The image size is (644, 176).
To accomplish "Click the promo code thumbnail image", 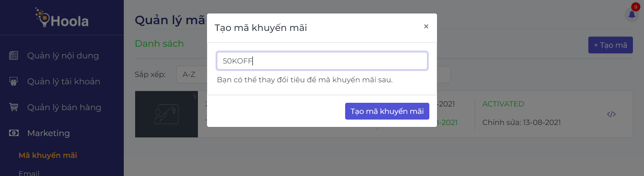I will point(166,114).
